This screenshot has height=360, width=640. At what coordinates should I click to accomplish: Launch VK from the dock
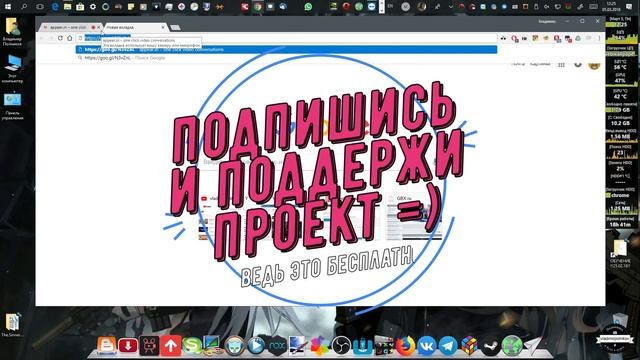[427, 346]
